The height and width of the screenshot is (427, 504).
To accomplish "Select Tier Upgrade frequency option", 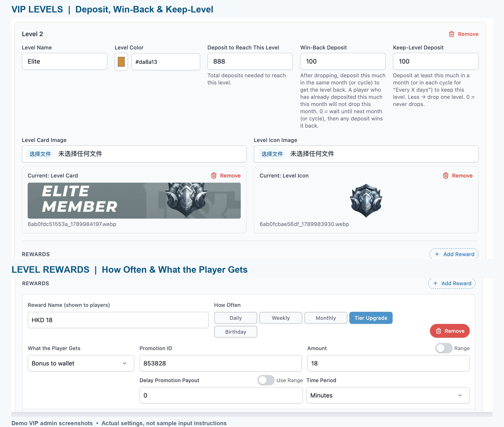I will pyautogui.click(x=371, y=318).
